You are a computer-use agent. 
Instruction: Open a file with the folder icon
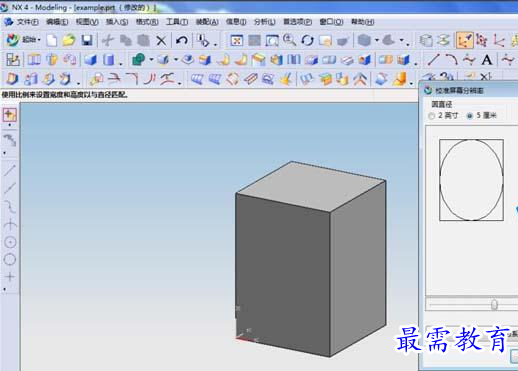pyautogui.click(x=69, y=40)
